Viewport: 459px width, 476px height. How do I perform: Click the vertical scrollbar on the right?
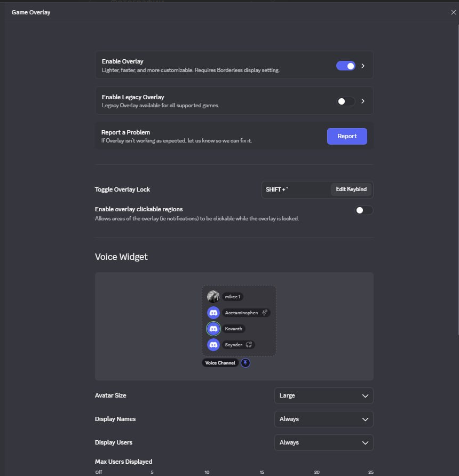(x=457, y=179)
